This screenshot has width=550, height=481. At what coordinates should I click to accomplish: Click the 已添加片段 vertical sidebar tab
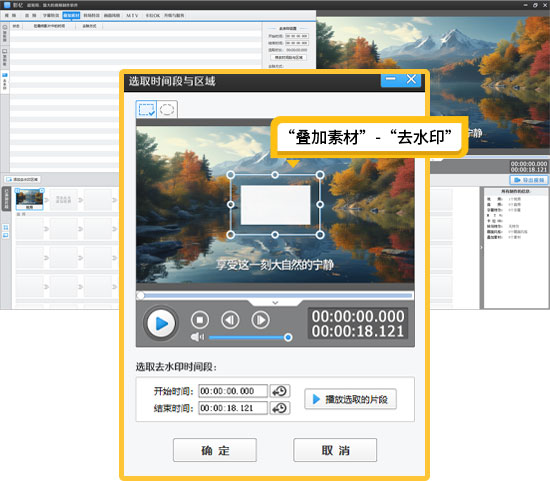coord(6,199)
